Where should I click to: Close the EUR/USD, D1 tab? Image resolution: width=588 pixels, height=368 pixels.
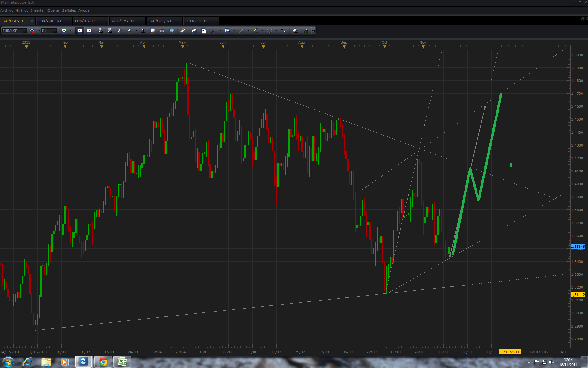click(x=32, y=21)
